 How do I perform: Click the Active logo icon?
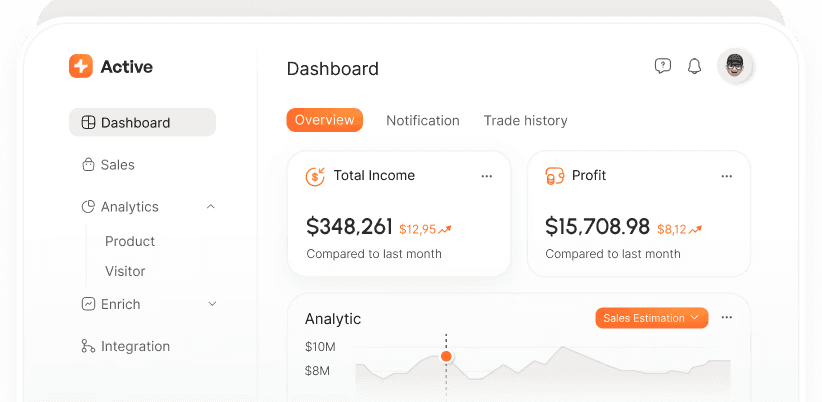pos(81,66)
